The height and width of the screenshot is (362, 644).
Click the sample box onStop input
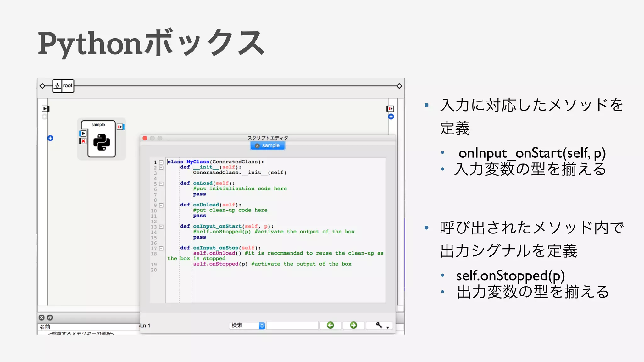83,141
